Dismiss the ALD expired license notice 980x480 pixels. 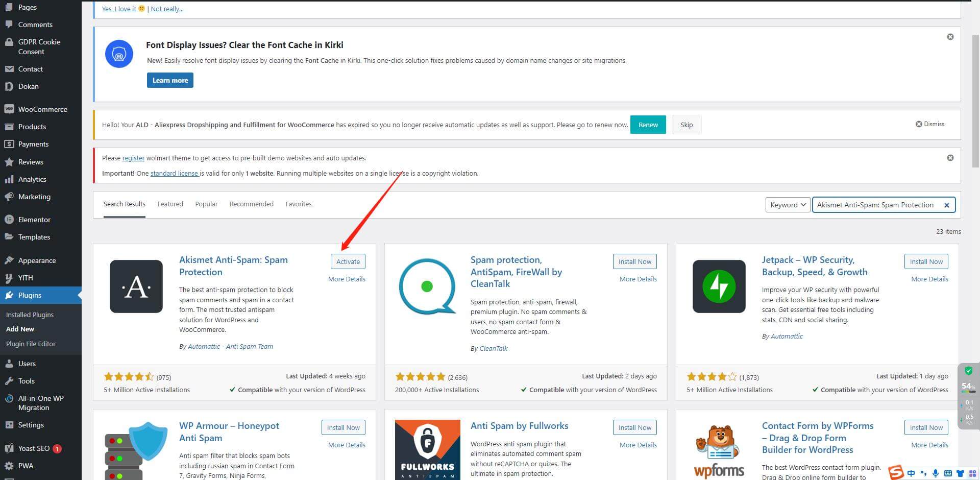tap(930, 124)
